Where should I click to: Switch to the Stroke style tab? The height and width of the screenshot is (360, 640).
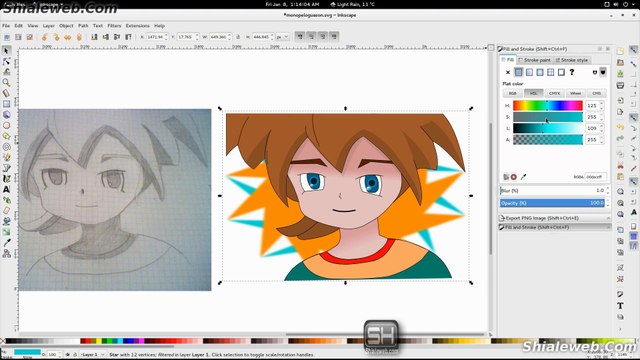(x=571, y=60)
